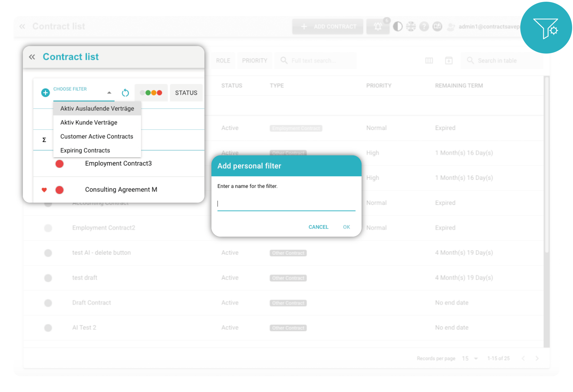Sort by STATUS column header
The height and width of the screenshot is (392, 573).
(x=232, y=86)
